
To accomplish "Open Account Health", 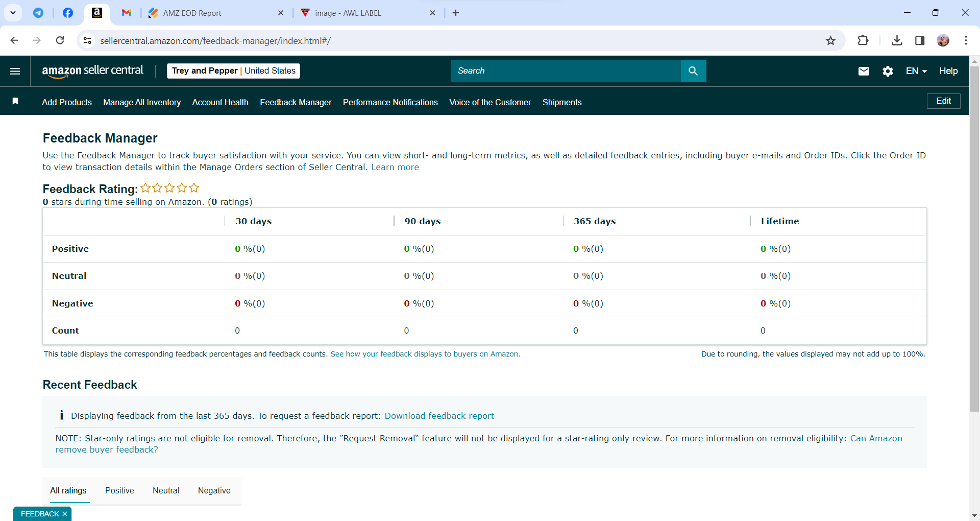I will coord(220,102).
